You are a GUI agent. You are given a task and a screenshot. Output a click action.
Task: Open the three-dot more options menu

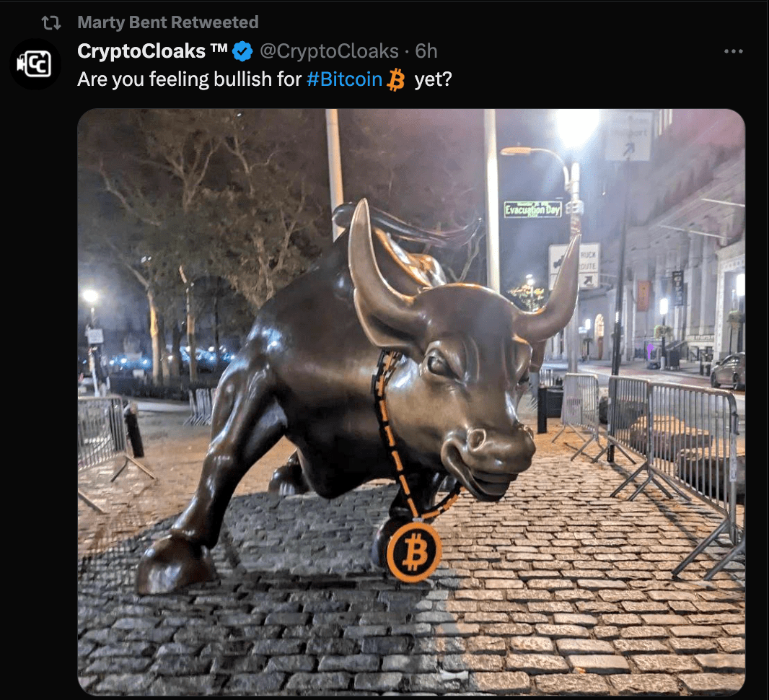pyautogui.click(x=733, y=51)
